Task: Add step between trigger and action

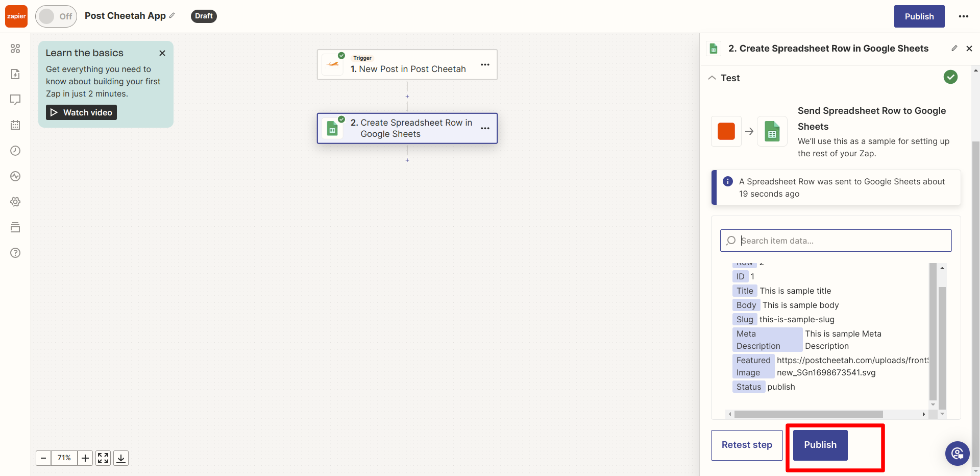Action: (407, 97)
